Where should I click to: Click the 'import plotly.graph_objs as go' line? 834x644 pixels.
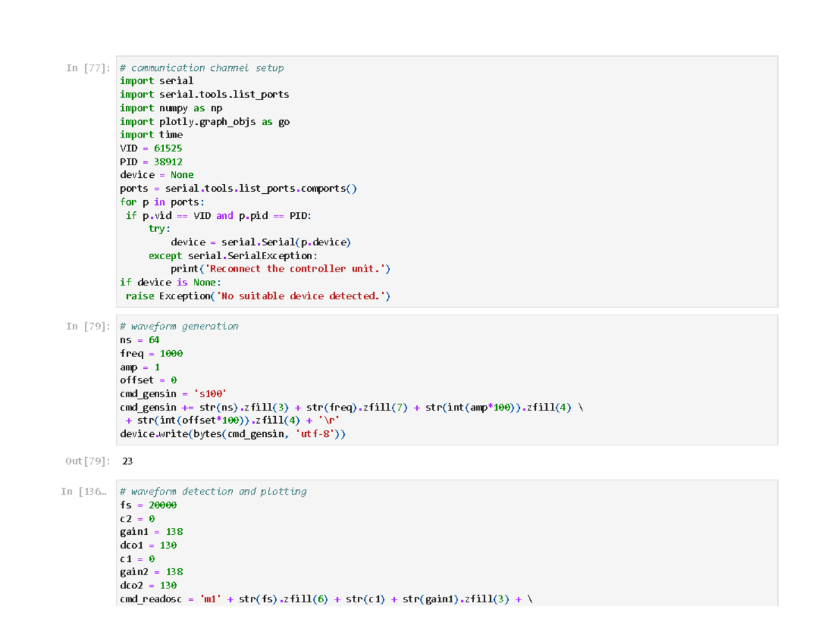tap(205, 122)
